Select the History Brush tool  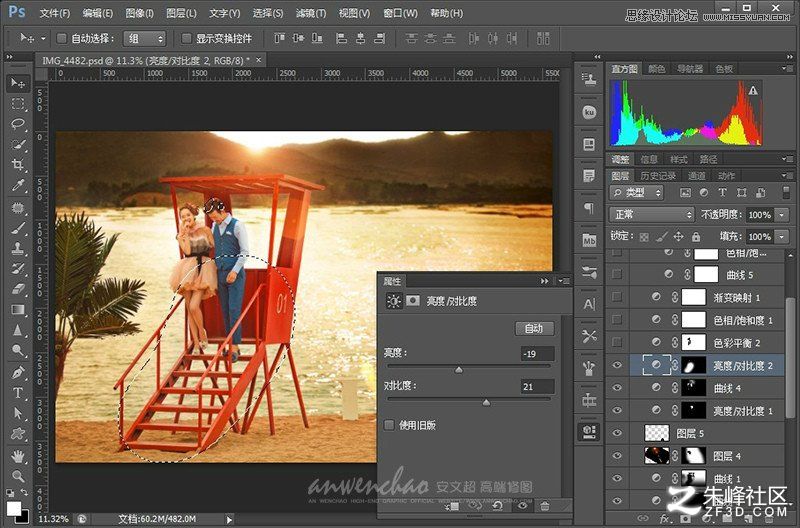coord(18,269)
